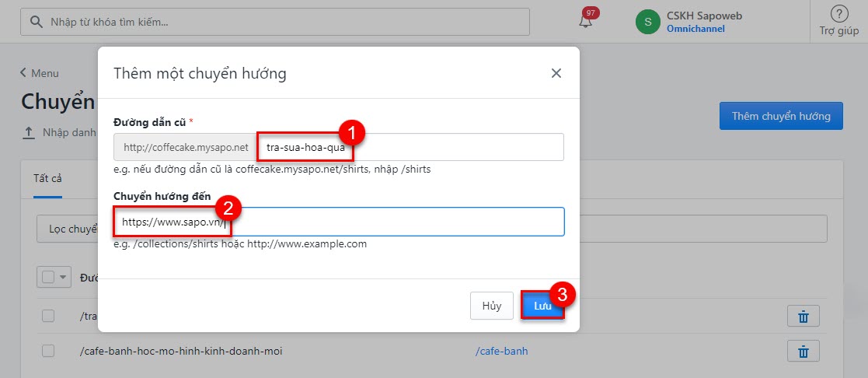
Task: Switch to the Tất cả tab
Action: 47,178
